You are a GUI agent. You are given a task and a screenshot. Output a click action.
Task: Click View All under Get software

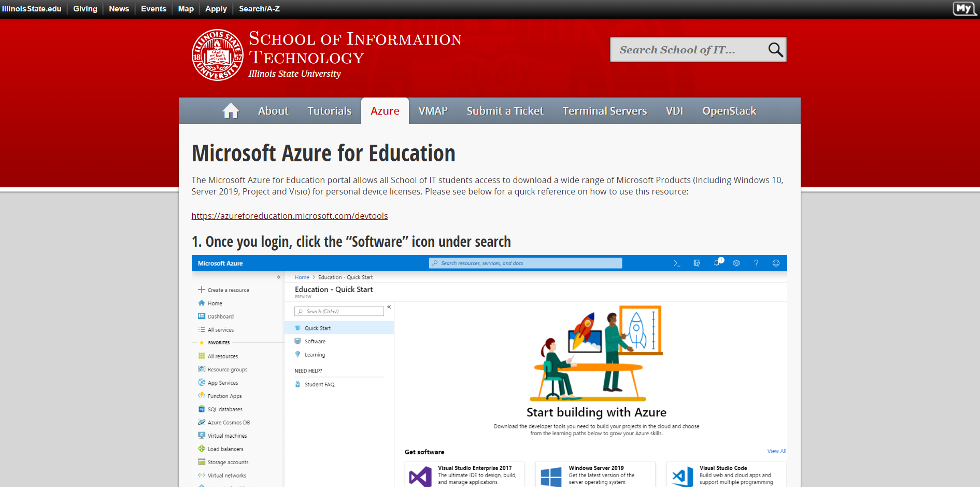tap(777, 451)
